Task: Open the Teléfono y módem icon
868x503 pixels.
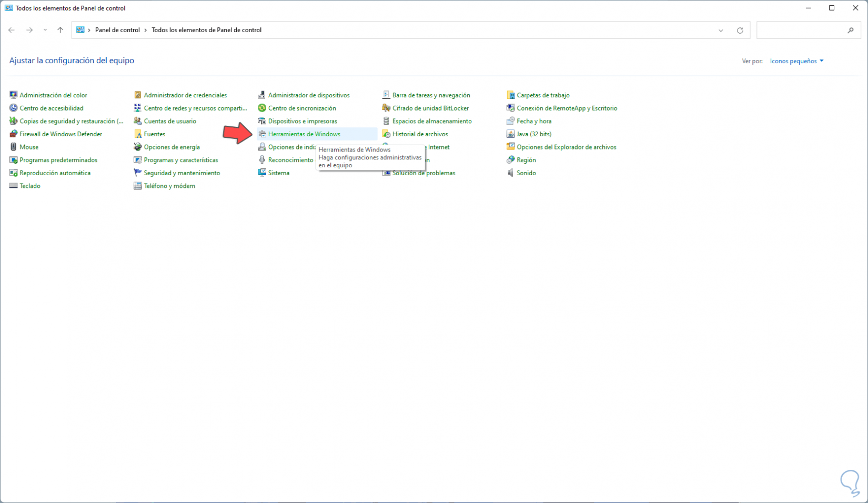Action: click(138, 186)
